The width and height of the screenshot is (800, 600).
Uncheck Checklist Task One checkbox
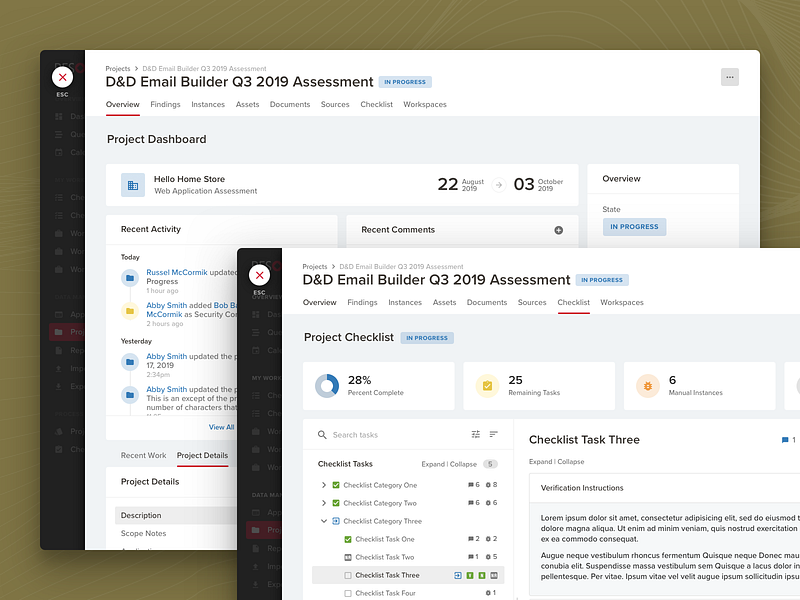(348, 539)
